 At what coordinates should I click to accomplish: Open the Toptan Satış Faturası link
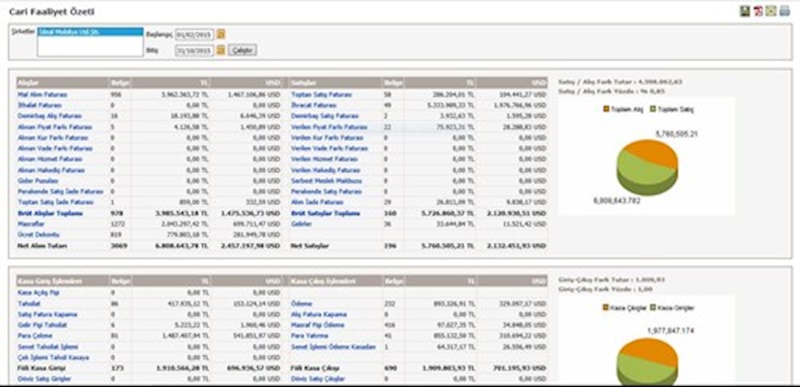point(321,95)
